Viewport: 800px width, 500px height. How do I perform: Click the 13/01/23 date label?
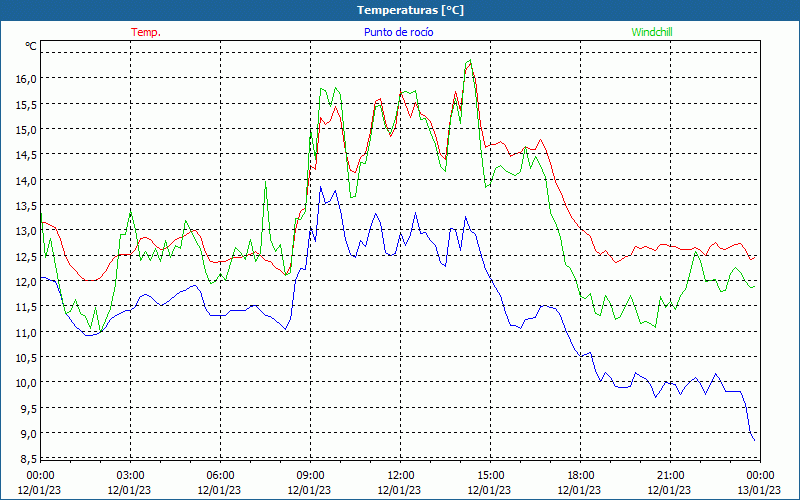(760, 490)
